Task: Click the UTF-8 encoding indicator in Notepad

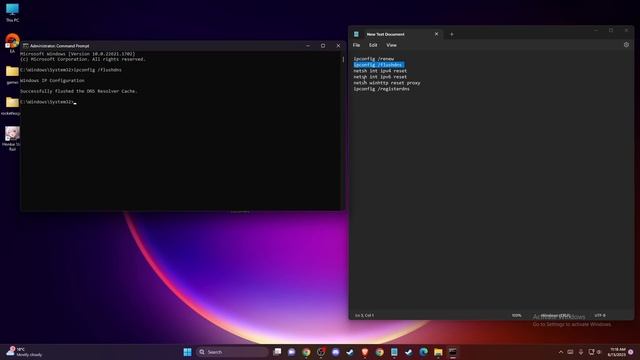Action: click(x=600, y=316)
